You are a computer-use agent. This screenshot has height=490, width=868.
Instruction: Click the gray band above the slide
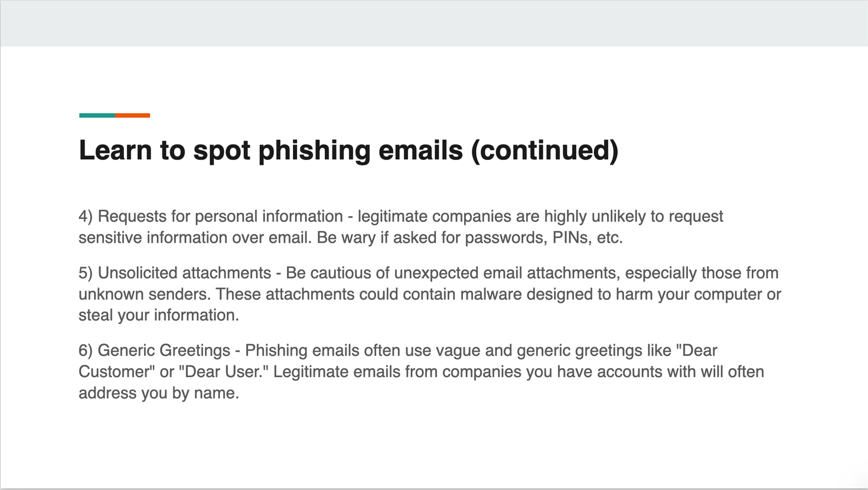[434, 23]
